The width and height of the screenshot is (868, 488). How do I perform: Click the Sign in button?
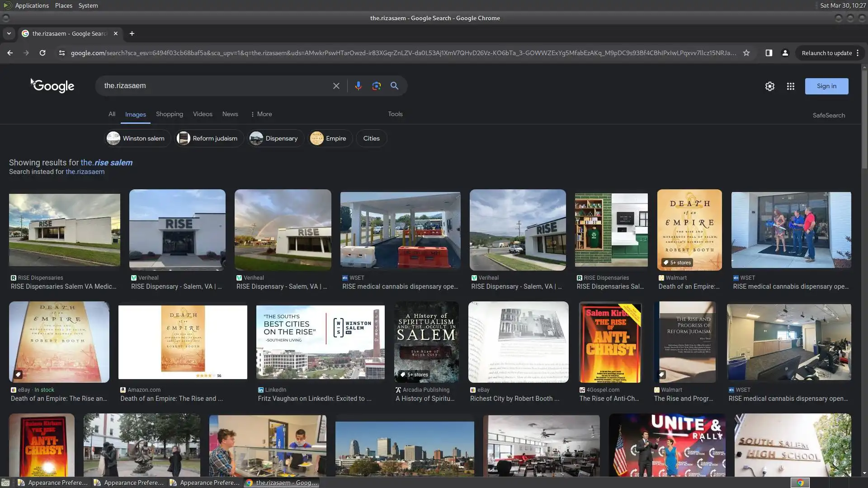coord(826,86)
